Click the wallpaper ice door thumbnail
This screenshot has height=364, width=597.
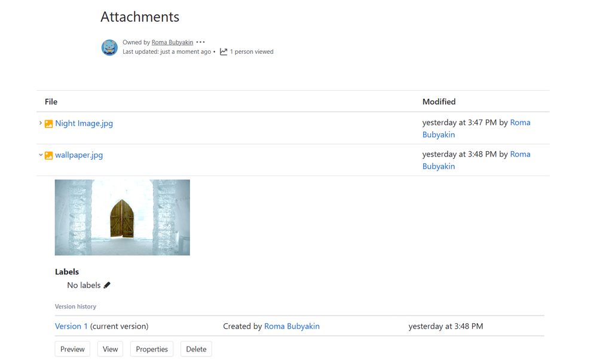123,218
